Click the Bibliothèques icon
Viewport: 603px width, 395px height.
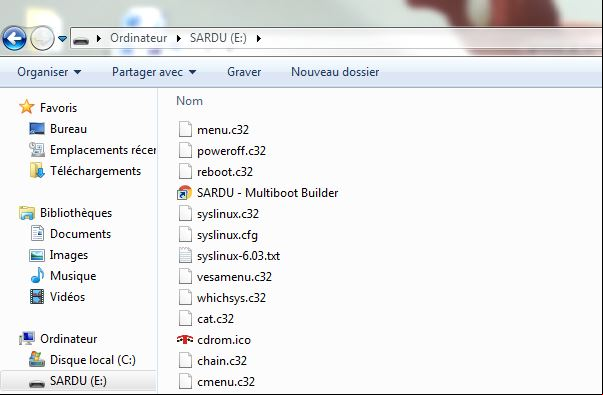point(27,213)
